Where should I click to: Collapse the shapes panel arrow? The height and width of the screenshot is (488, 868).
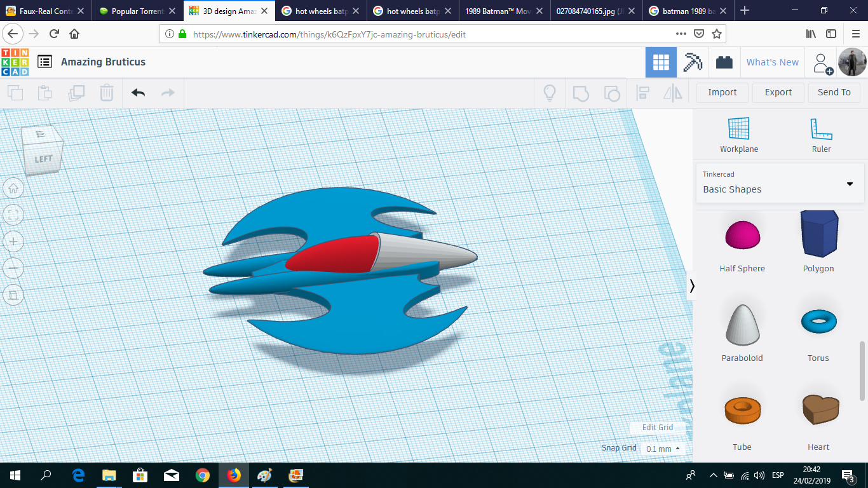692,286
